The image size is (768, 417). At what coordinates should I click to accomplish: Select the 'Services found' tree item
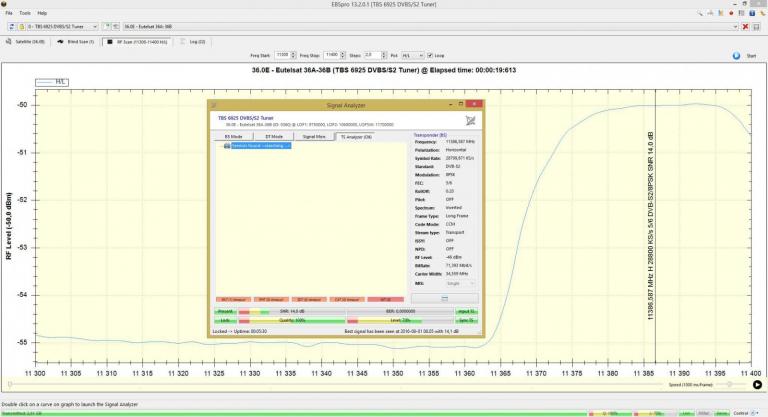tap(260, 146)
